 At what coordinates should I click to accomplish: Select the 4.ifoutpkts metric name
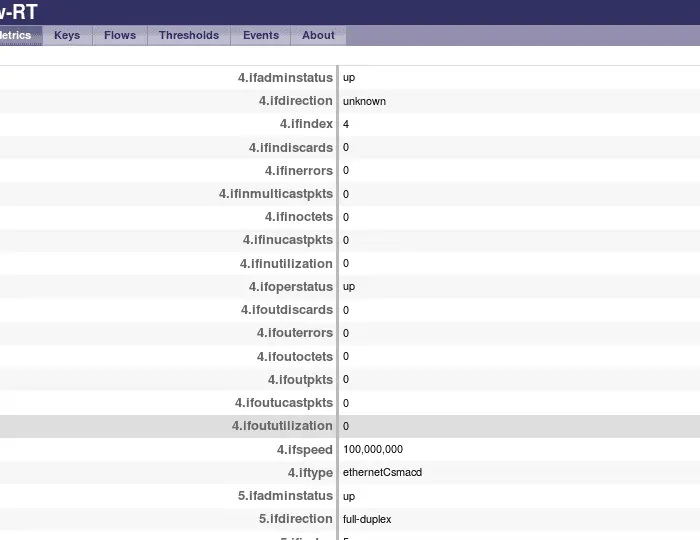[300, 380]
